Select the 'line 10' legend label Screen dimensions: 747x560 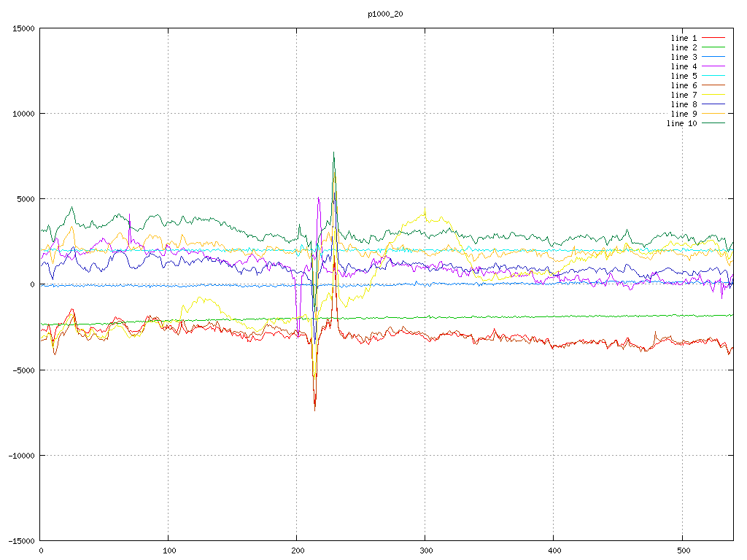point(682,123)
